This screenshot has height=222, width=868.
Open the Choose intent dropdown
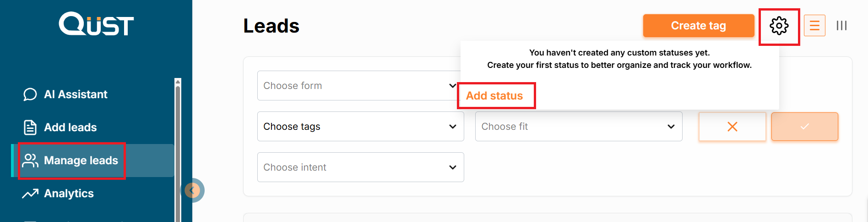360,167
